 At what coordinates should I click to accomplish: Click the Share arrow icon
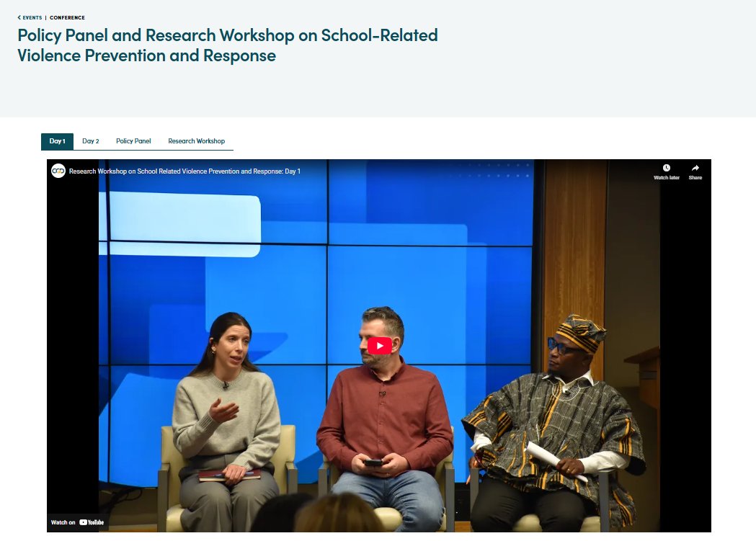[x=695, y=168]
